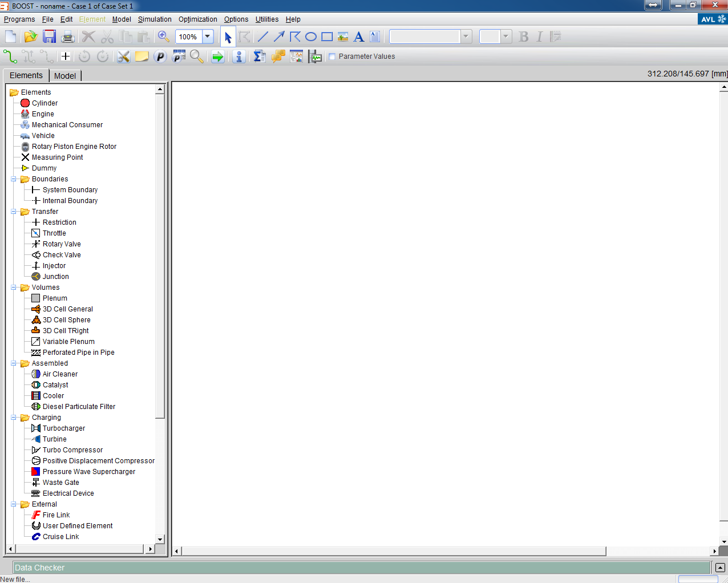Open the orange messages bubbles icon
Viewport: 728px width, 583px height.
pos(278,56)
